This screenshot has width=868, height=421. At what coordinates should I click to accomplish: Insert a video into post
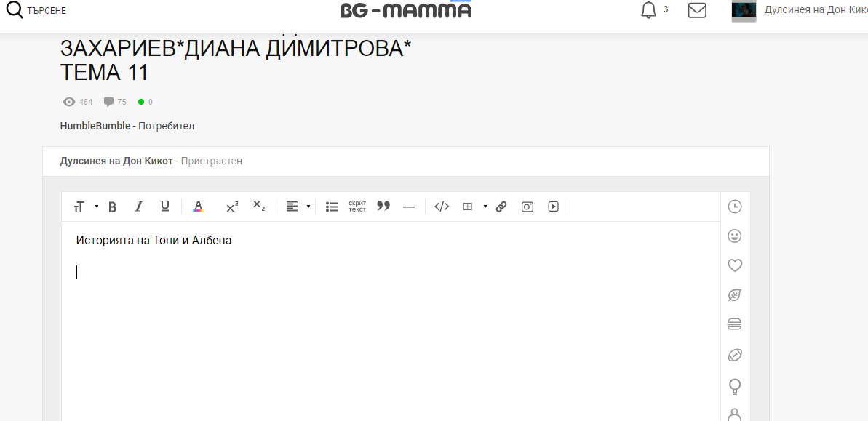click(x=554, y=207)
